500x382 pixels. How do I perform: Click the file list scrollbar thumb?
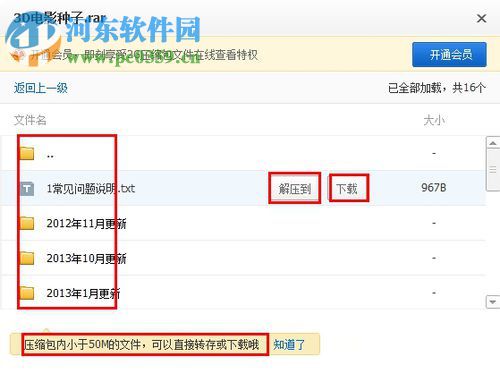click(x=493, y=170)
